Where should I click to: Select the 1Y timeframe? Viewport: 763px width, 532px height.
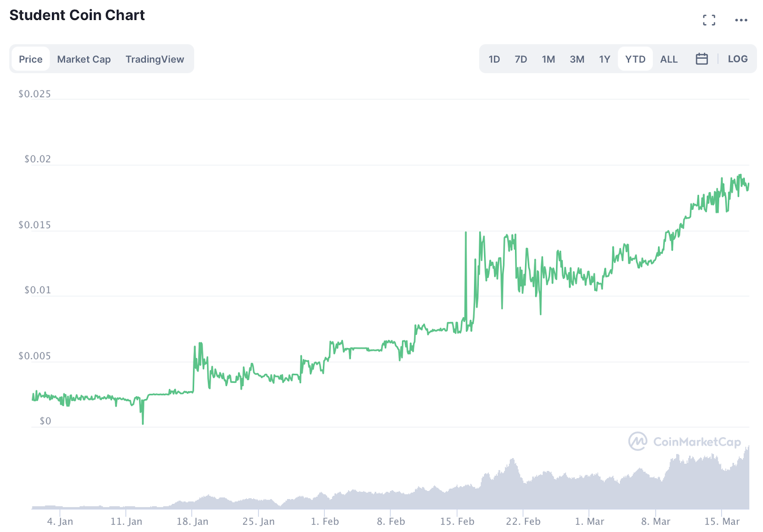tap(604, 59)
